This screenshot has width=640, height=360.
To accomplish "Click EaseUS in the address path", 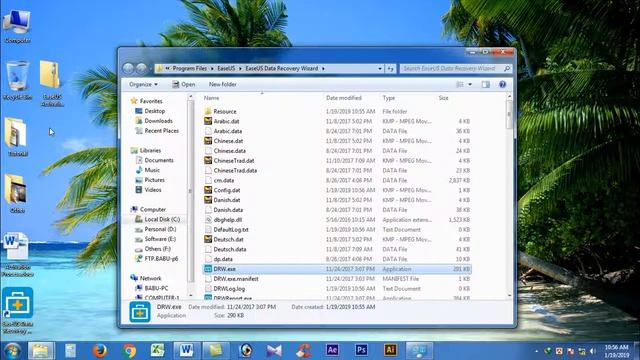I will pyautogui.click(x=226, y=69).
